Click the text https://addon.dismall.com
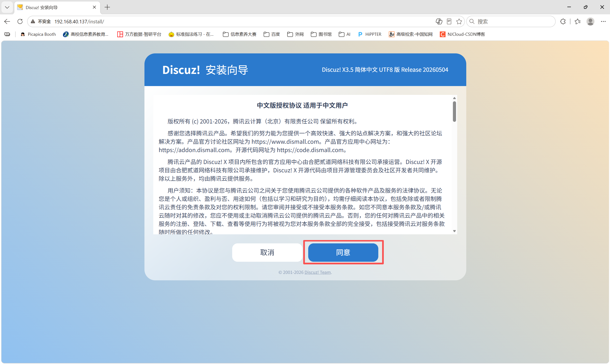Viewport: 610px width, 364px height. tap(194, 150)
